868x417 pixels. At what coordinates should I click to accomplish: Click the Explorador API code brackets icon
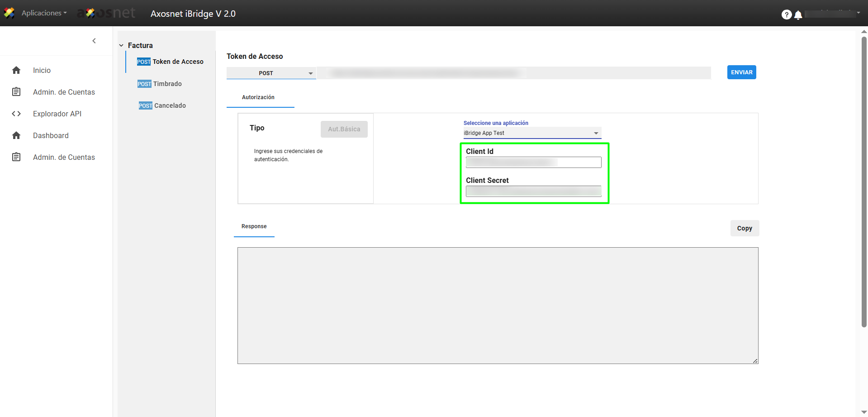coord(16,114)
